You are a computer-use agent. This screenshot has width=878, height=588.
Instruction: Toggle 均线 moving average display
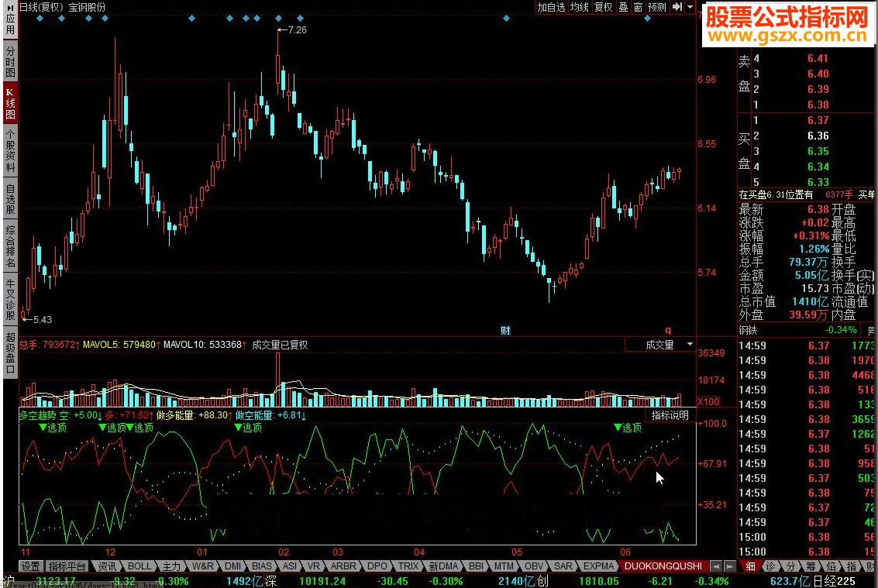[580, 7]
